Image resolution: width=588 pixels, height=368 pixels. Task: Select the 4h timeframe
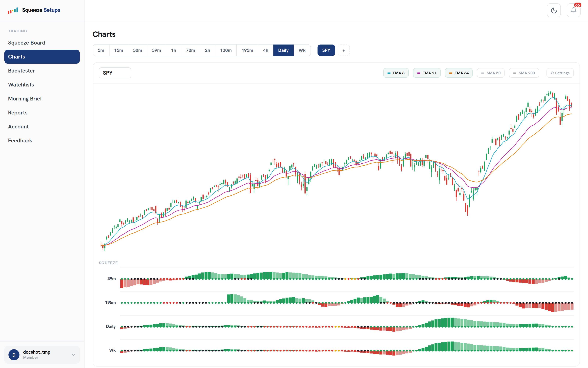pos(266,50)
